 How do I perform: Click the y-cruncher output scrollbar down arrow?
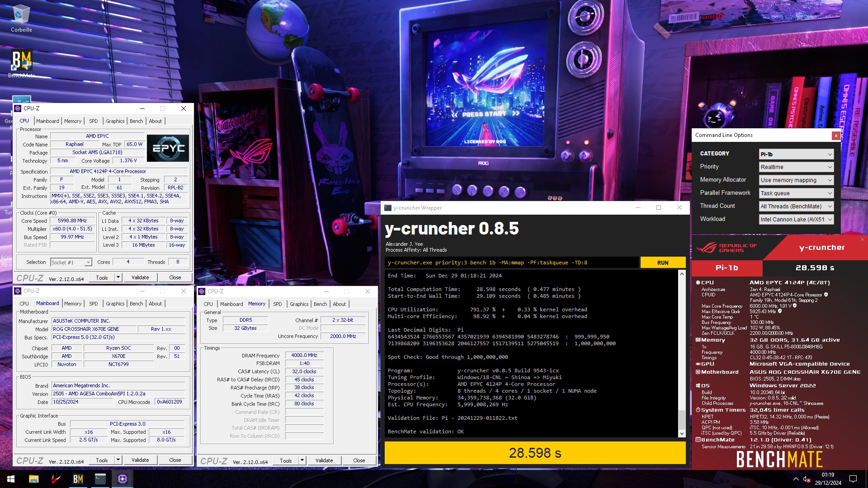coord(682,434)
